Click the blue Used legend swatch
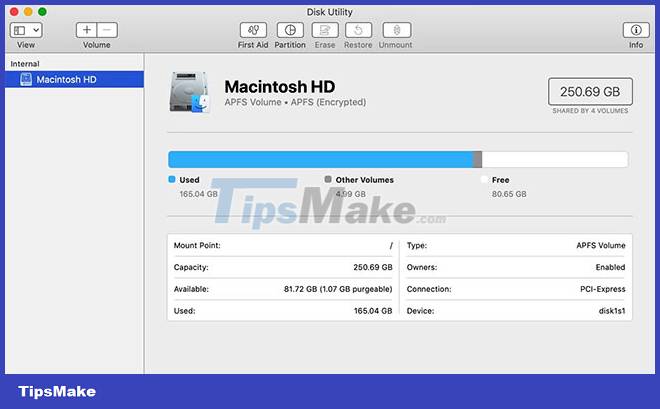Viewport: 660px width, 409px height. (172, 179)
